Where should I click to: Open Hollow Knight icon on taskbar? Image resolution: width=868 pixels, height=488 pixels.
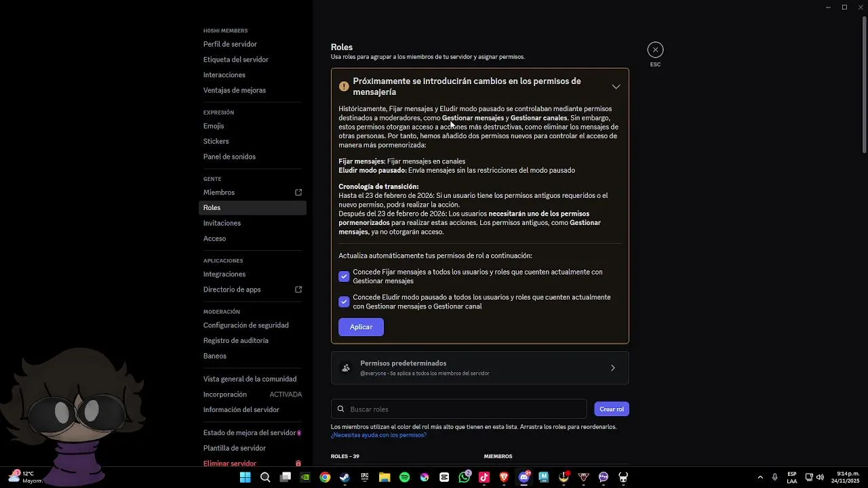(x=623, y=477)
